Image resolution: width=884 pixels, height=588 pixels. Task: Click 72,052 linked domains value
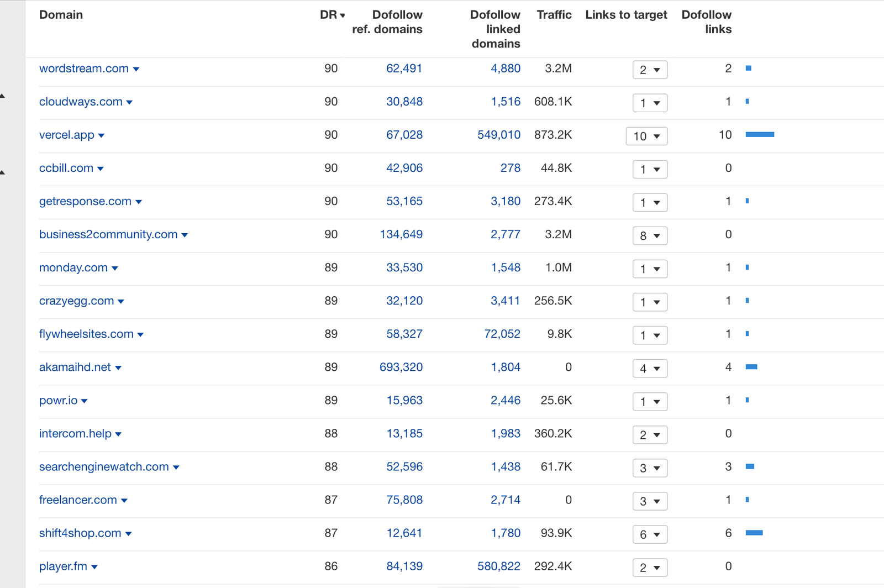(502, 334)
